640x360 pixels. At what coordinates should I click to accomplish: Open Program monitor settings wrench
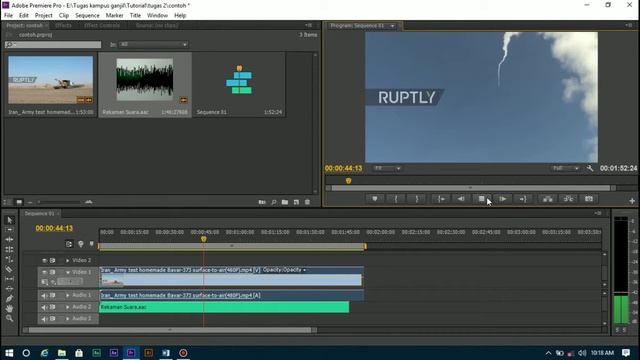(590, 168)
